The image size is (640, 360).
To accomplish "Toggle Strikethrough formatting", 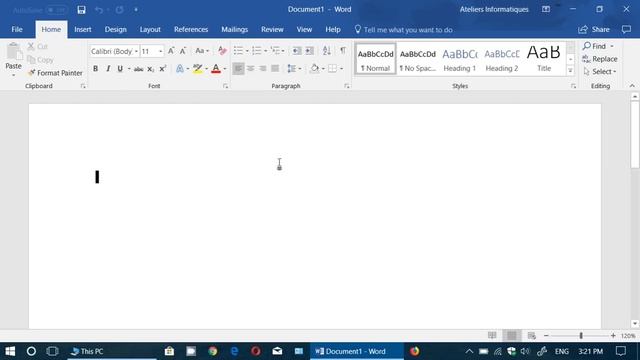I will [x=138, y=69].
